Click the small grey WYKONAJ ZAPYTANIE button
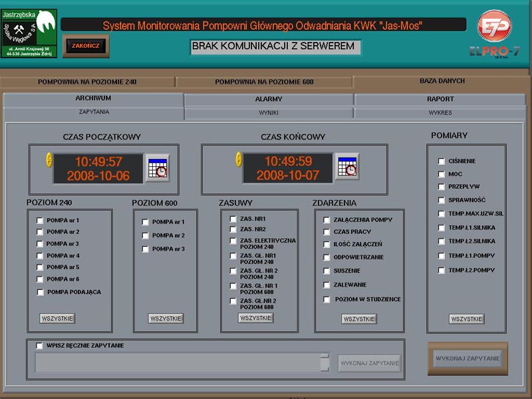Viewport: 532px width, 399px height. click(370, 363)
